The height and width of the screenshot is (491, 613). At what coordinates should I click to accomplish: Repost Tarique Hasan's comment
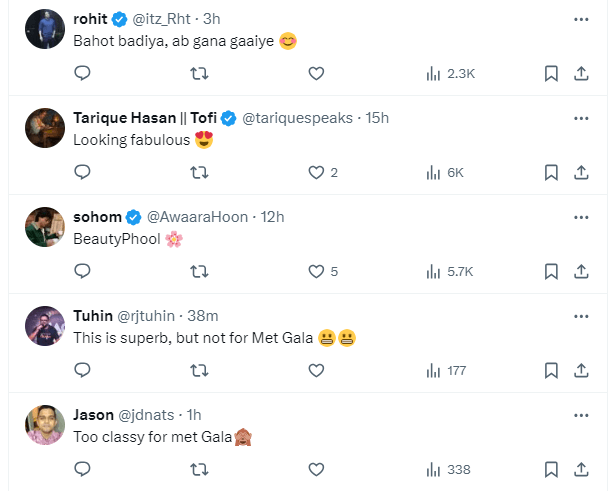[x=199, y=172]
